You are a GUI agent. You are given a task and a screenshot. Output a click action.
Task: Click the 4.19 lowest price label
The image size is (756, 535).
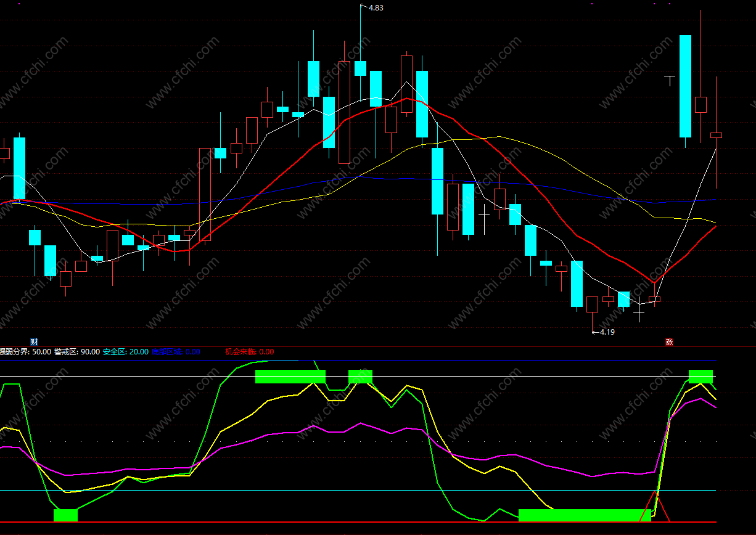tap(607, 332)
